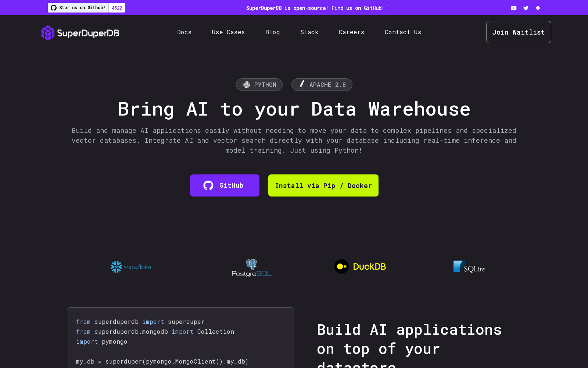The width and height of the screenshot is (588, 368).
Task: Open the Careers nav link
Action: (x=351, y=32)
